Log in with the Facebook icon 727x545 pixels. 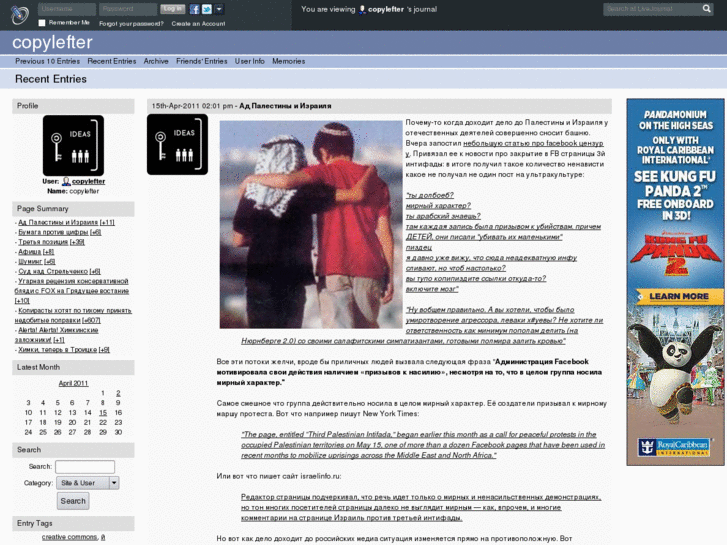click(x=195, y=9)
